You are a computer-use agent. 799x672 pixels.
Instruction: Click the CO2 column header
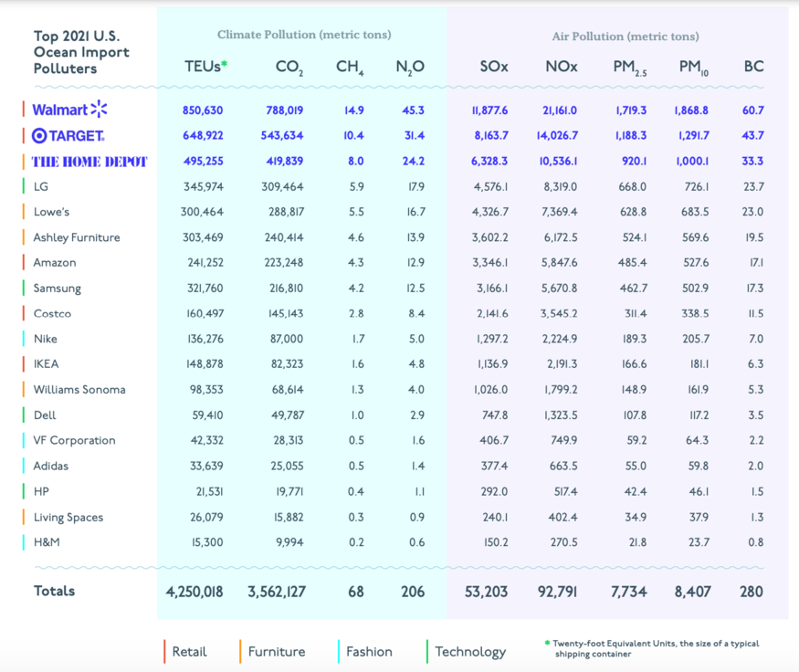tap(289, 68)
